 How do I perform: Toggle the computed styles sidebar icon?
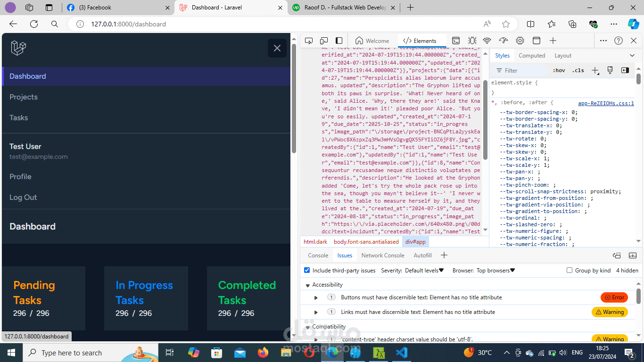click(625, 70)
